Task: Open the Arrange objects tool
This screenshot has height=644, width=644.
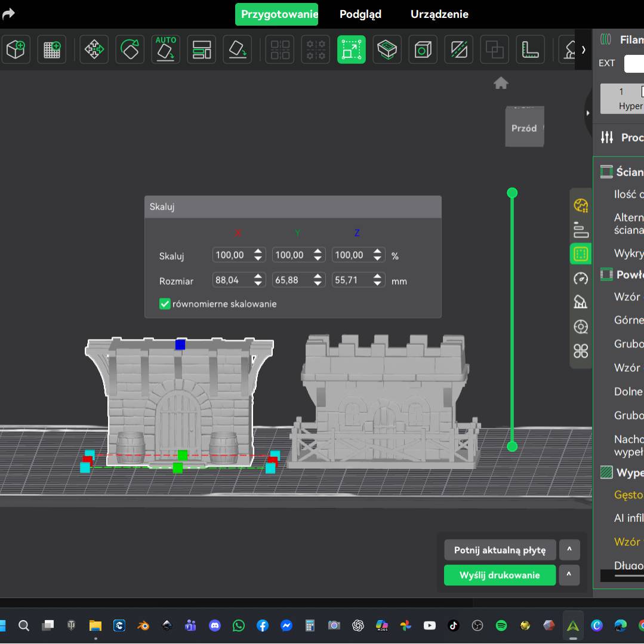Action: [x=202, y=50]
